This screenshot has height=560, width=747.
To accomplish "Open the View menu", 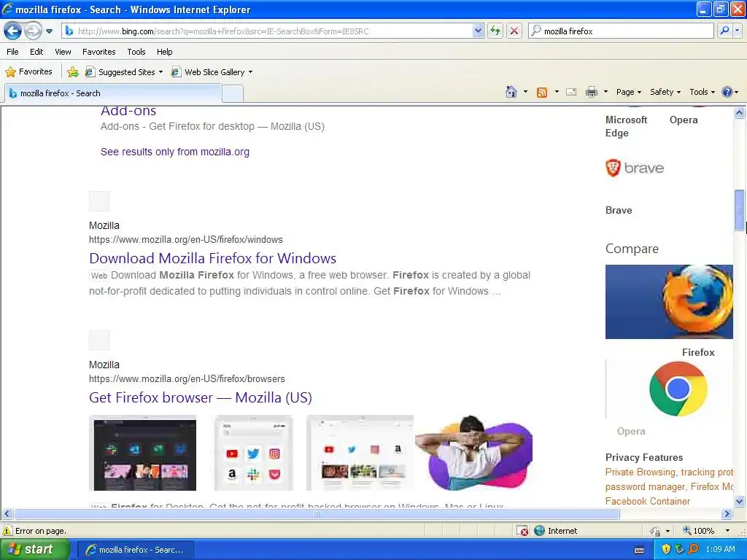I will click(63, 52).
